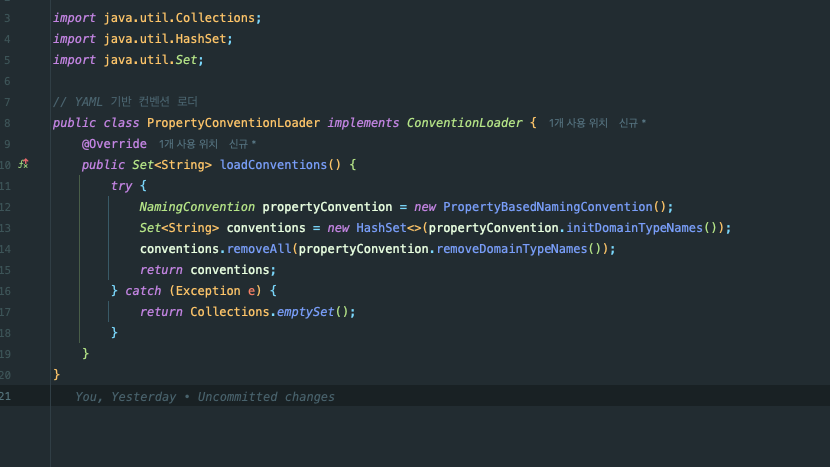Click line number 3 in the gutter
This screenshot has width=830, height=467.
click(x=7, y=18)
